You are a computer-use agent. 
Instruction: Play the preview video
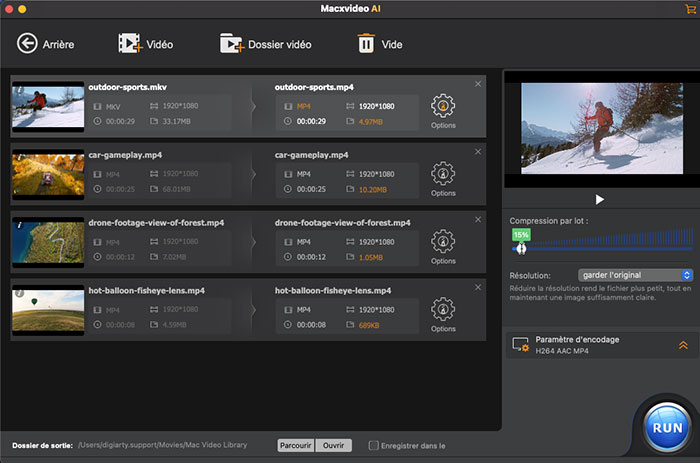click(600, 199)
